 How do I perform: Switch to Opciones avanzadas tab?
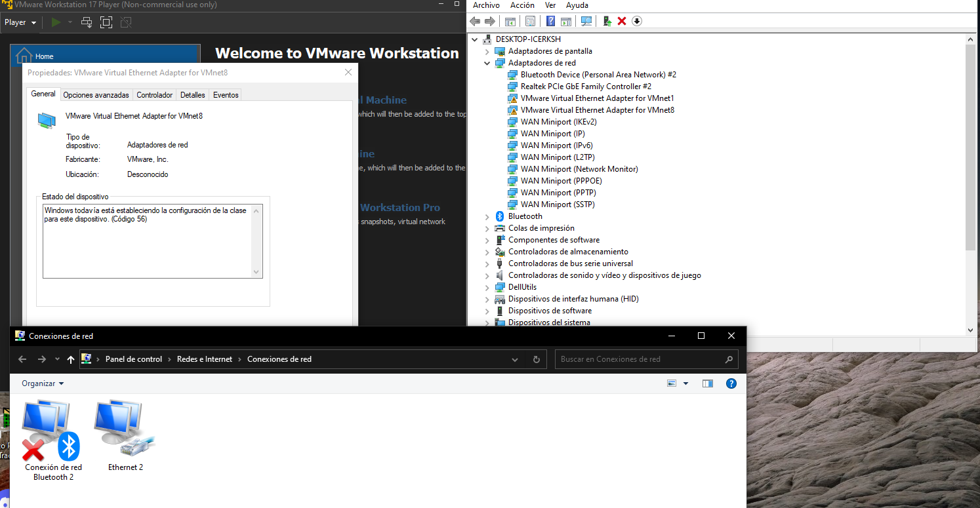click(x=96, y=95)
